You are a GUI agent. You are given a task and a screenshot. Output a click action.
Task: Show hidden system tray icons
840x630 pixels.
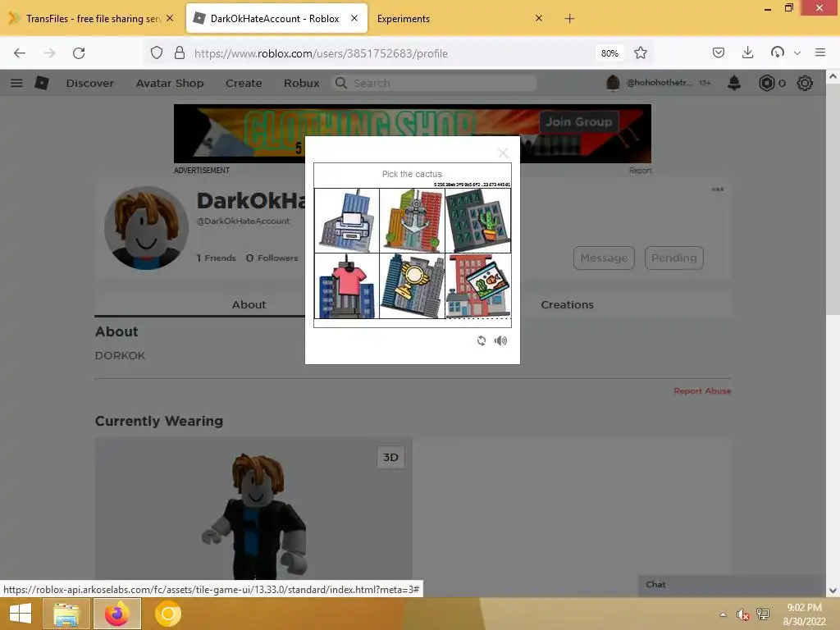click(x=723, y=614)
